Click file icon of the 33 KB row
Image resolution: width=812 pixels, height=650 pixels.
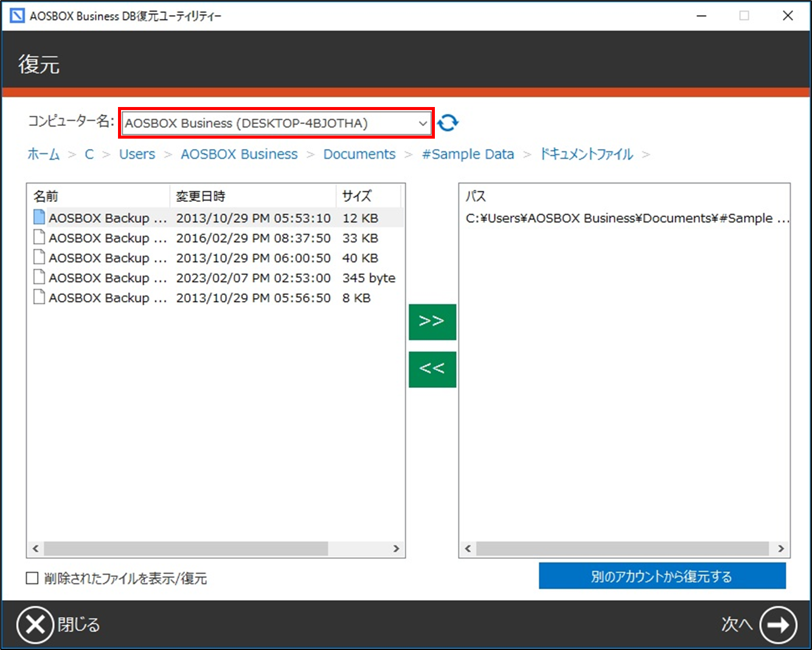[x=39, y=237]
